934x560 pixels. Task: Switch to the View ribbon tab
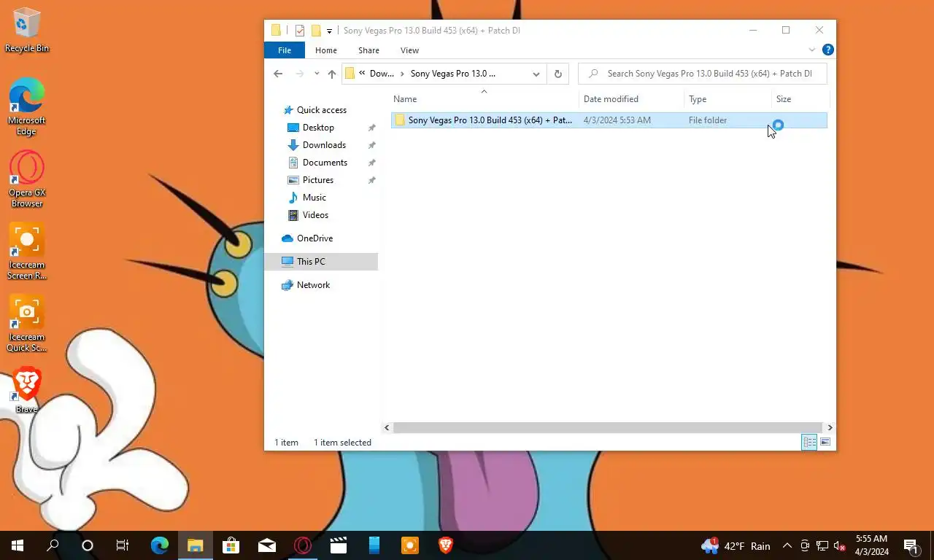(409, 50)
